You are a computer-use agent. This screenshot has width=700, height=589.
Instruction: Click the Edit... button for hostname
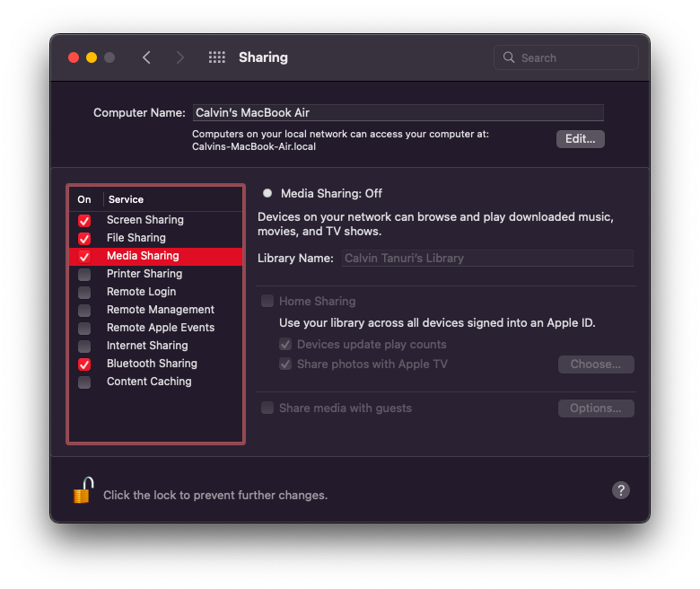(x=581, y=139)
